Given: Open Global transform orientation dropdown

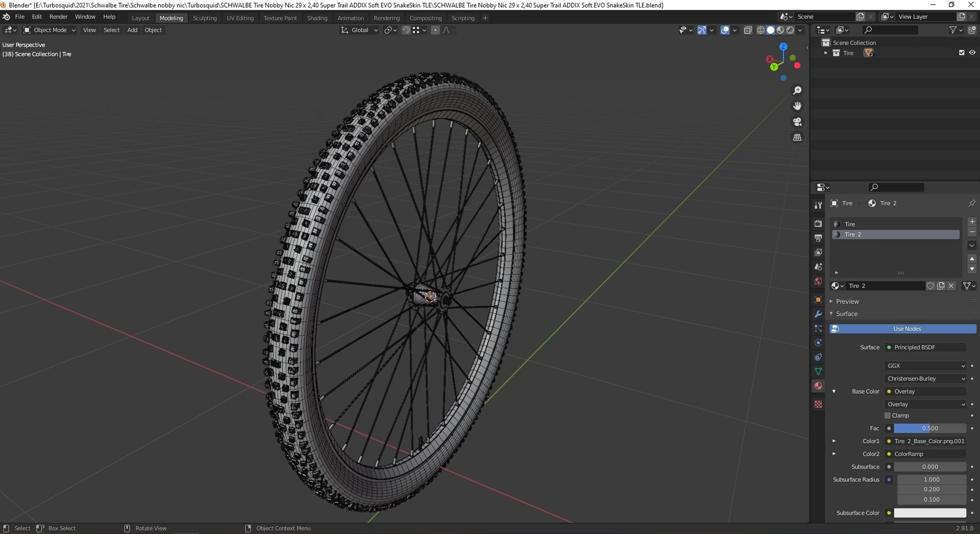Looking at the screenshot, I should (359, 30).
